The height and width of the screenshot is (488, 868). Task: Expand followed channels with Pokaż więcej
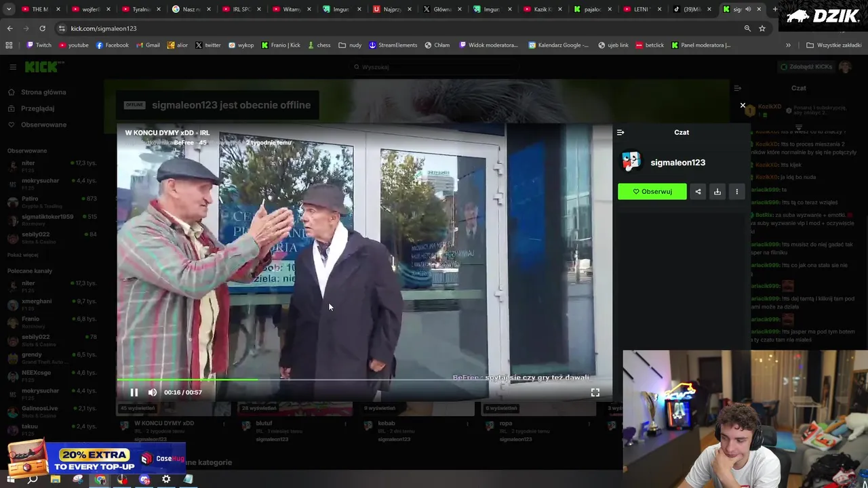(23, 255)
